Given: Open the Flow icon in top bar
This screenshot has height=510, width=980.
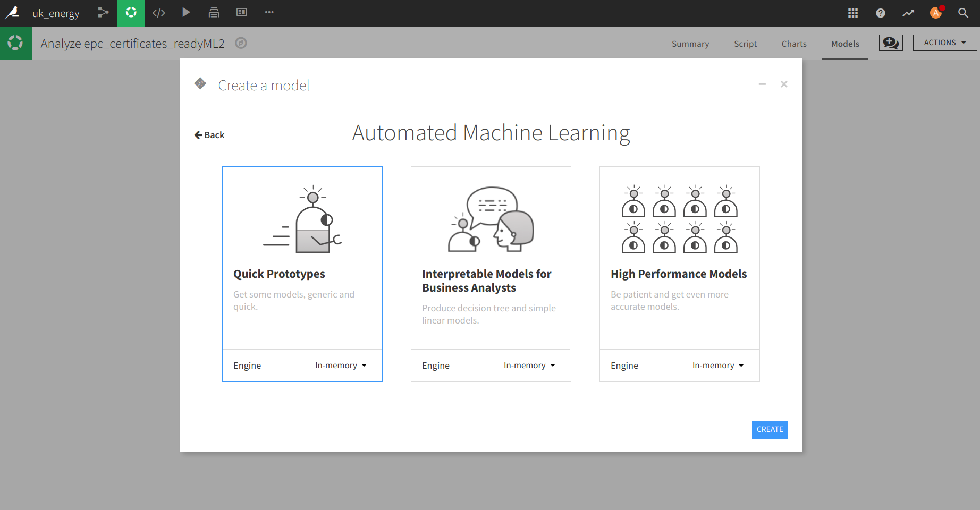Looking at the screenshot, I should (103, 13).
